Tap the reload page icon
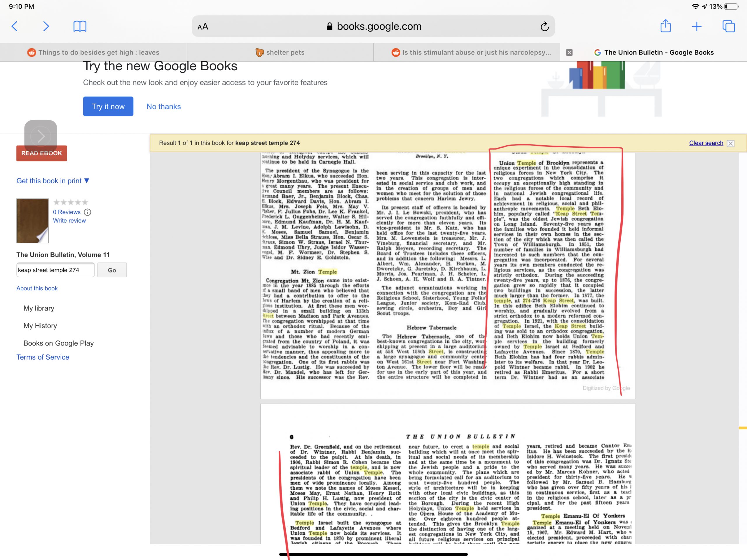This screenshot has width=747, height=560. coord(544,26)
